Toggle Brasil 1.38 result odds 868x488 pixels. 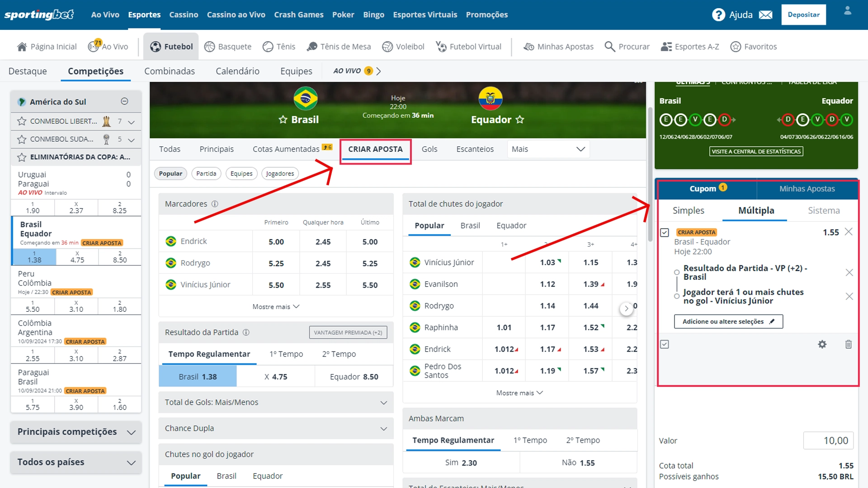point(198,376)
